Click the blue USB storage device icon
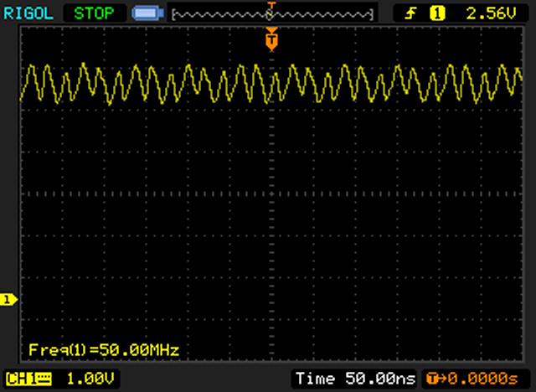The width and height of the screenshot is (536, 392). 147,13
